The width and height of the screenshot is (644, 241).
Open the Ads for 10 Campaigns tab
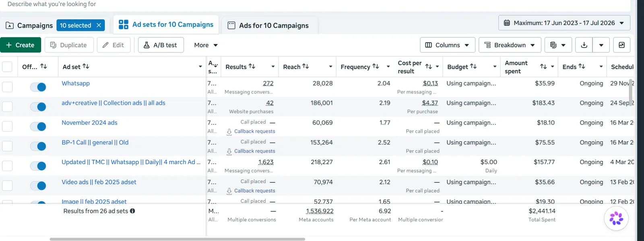point(268,25)
